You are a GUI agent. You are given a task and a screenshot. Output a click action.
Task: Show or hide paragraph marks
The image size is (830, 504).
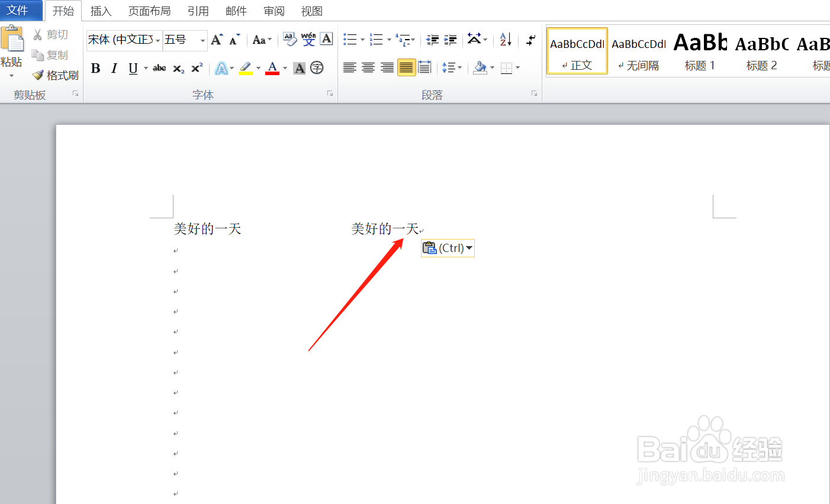click(x=530, y=40)
